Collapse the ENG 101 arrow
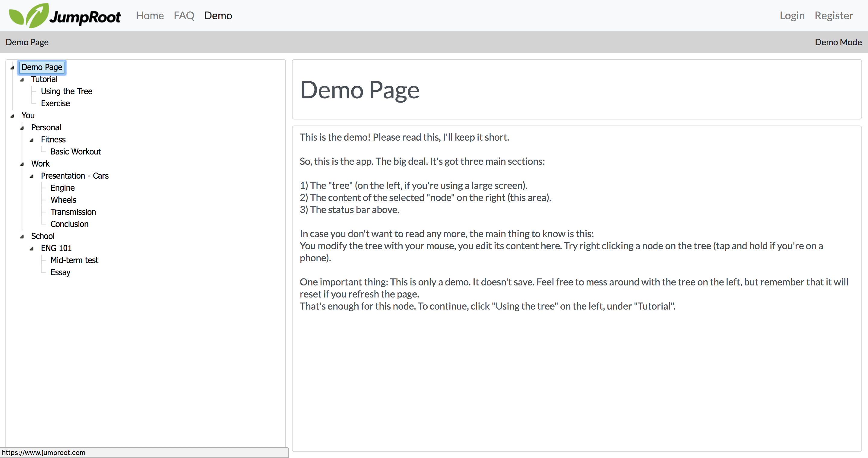This screenshot has width=868, height=458. 32,249
